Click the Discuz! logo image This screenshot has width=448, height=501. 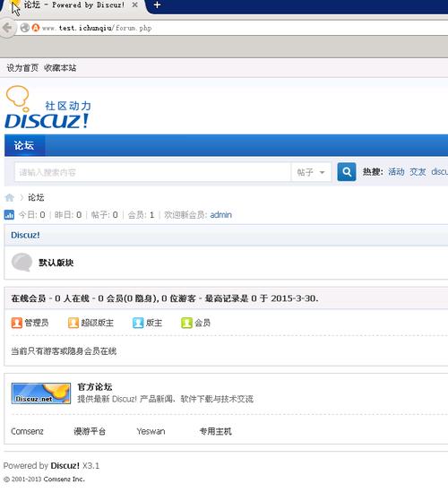click(x=47, y=108)
